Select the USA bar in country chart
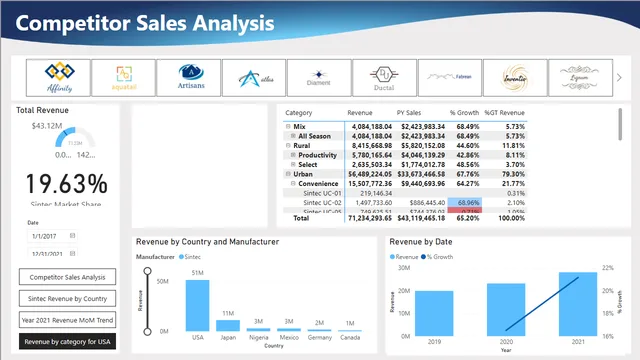Screen dimensions: 640x360 click(x=198, y=305)
